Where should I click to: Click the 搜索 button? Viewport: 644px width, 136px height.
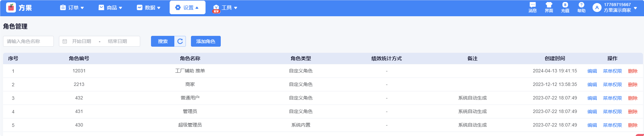click(x=163, y=41)
